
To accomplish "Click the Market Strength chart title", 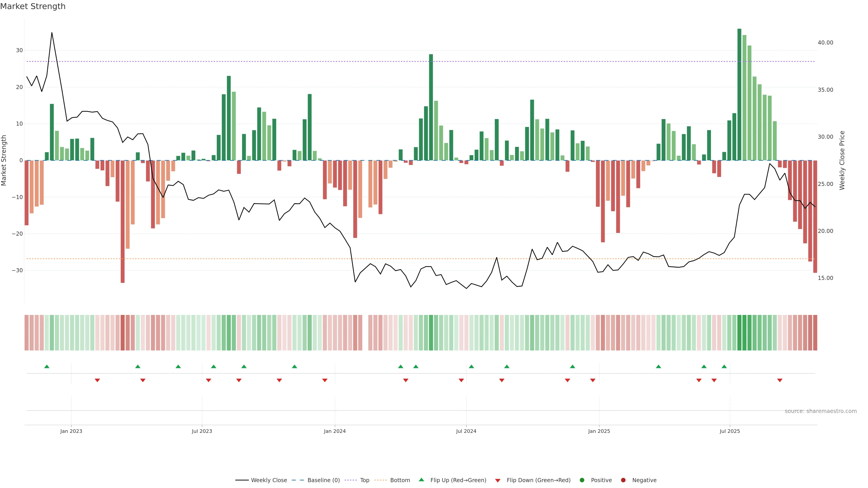I will (x=33, y=6).
